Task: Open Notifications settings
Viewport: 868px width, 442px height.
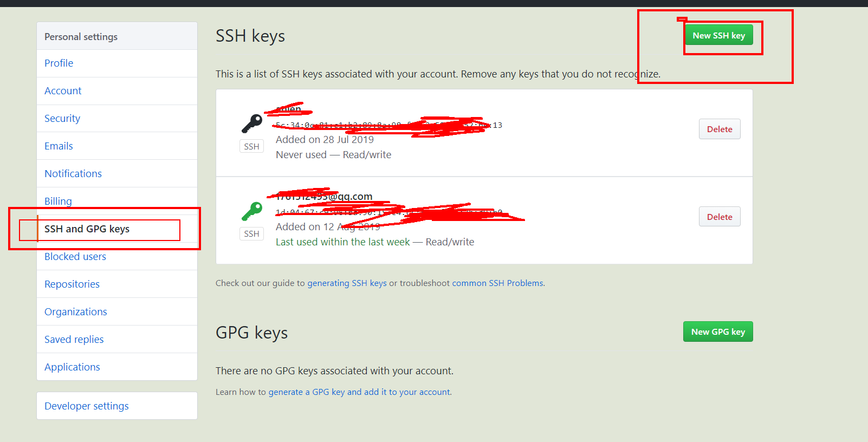Action: [x=73, y=174]
